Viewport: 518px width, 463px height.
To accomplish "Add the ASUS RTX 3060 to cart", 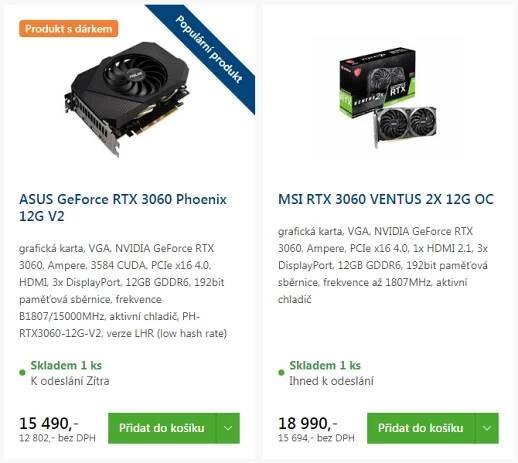I will click(x=162, y=428).
